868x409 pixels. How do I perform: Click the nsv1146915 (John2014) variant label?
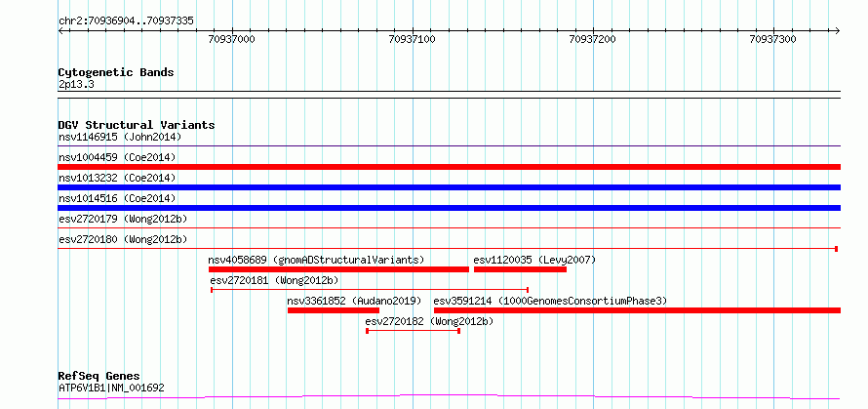coord(120,137)
